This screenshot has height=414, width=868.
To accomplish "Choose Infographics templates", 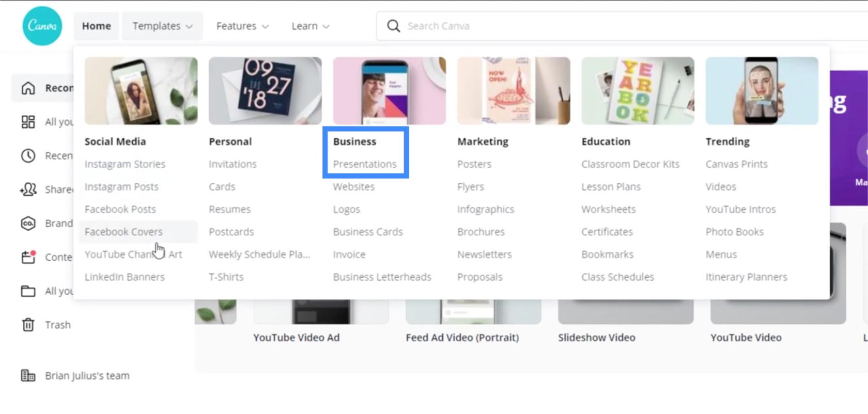I will pos(485,210).
